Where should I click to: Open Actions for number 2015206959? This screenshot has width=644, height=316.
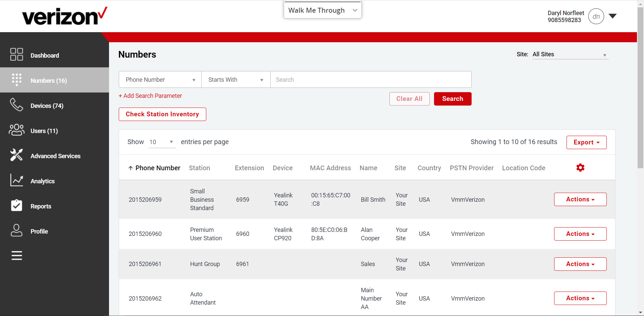click(x=580, y=199)
